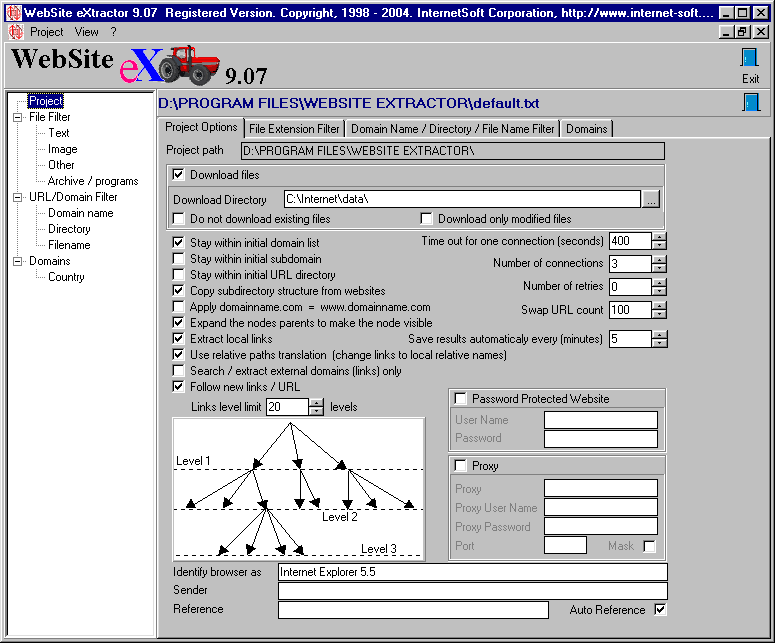The height and width of the screenshot is (643, 775).
Task: Click the Exit door icon
Action: pos(750,58)
